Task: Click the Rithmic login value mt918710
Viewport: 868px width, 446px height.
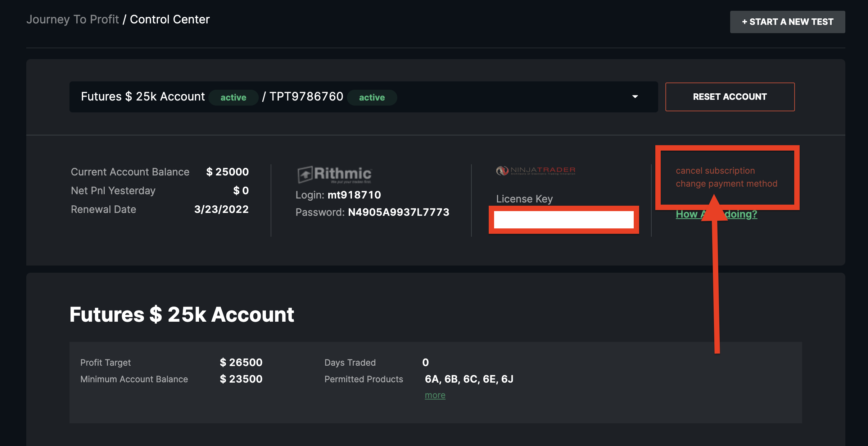Action: (x=354, y=195)
